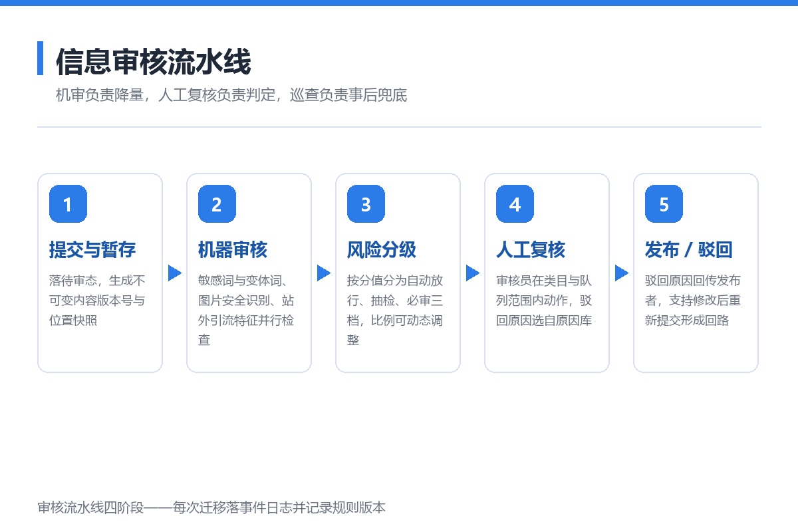Click the description starting 敏感词与变体词
Screen dimensions: 798x532
point(246,311)
